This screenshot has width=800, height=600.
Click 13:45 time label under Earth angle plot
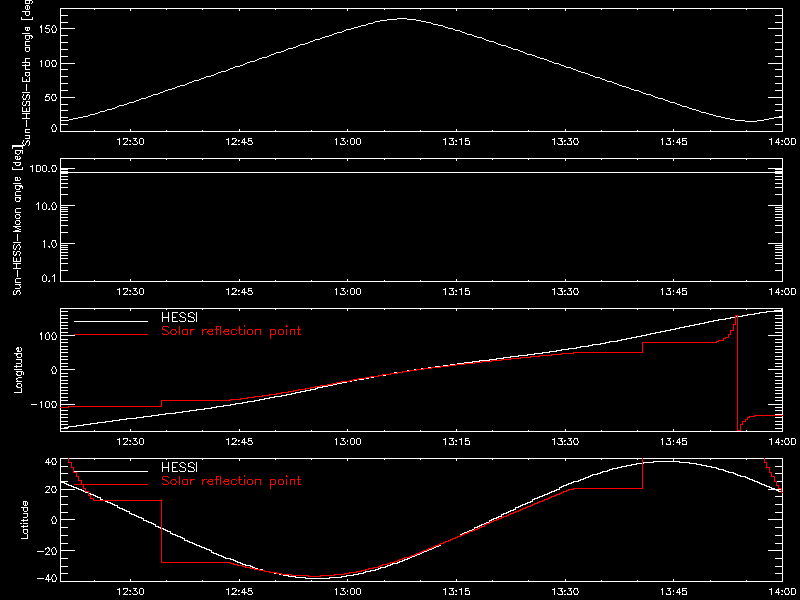pos(673,142)
